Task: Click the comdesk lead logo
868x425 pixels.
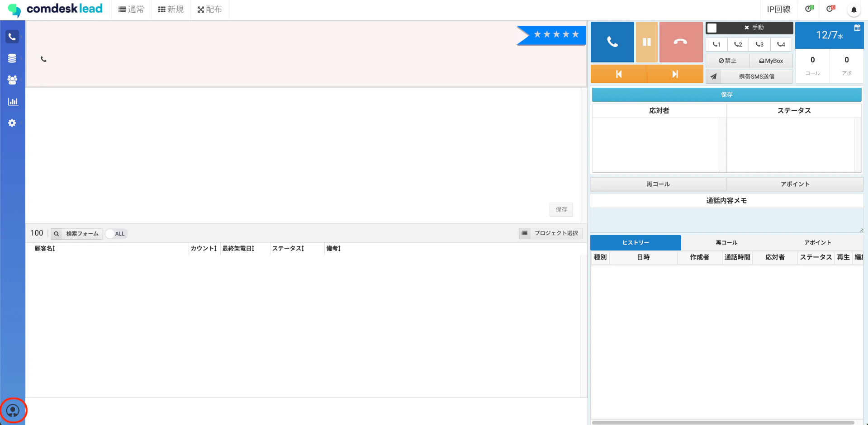Action: (55, 9)
